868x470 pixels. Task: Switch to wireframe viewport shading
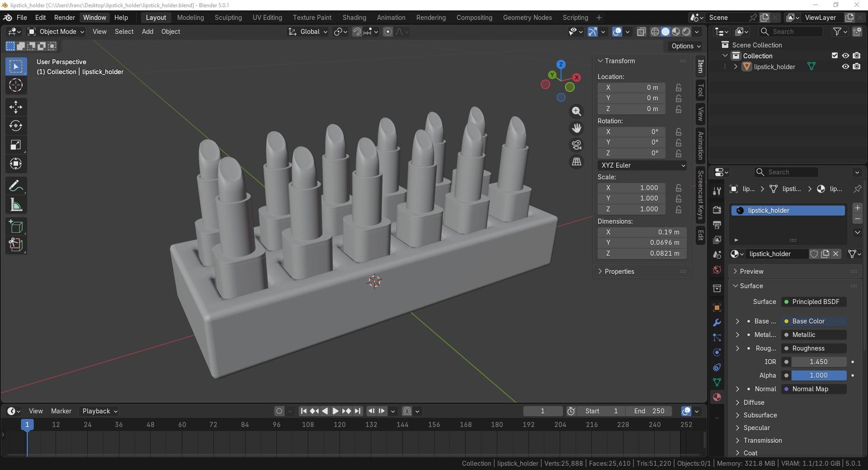pos(655,32)
